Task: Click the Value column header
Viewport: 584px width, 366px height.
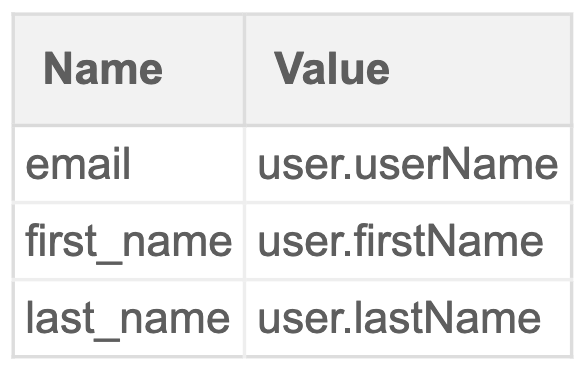Action: tap(408, 70)
